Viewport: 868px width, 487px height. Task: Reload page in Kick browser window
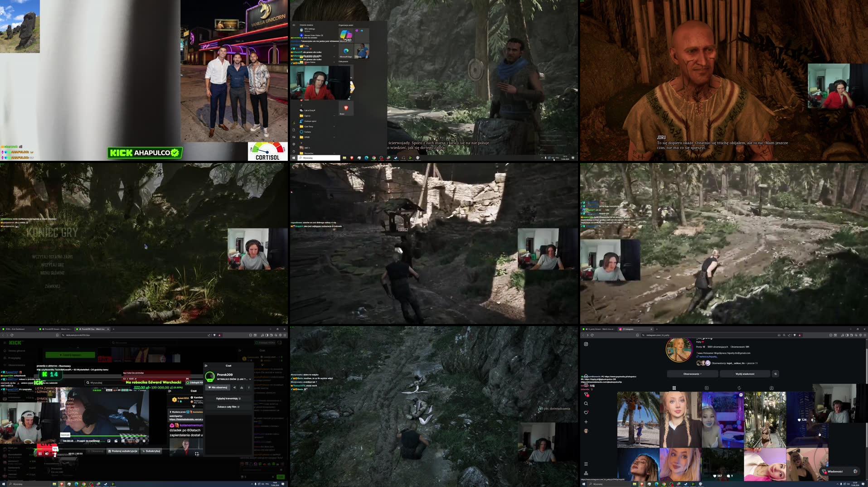(x=12, y=335)
